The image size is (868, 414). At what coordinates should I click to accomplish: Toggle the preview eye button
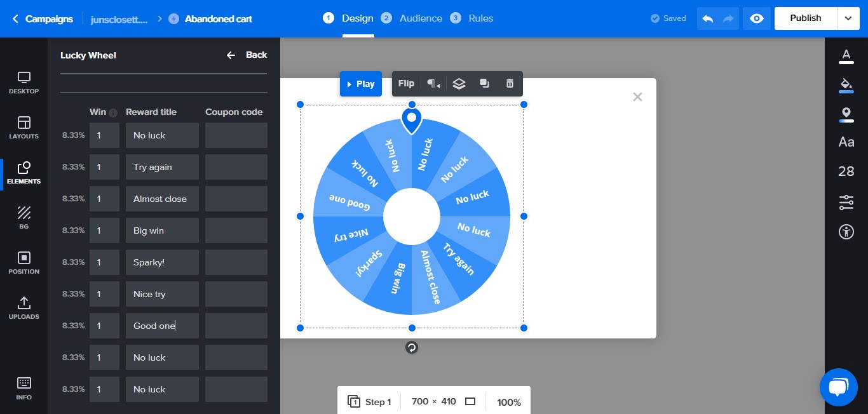(x=756, y=18)
